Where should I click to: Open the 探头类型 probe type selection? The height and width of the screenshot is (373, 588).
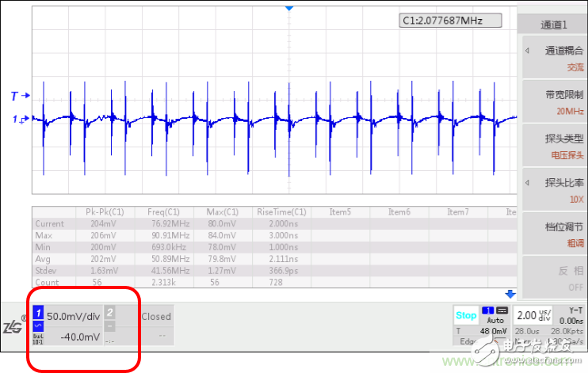tap(553, 147)
